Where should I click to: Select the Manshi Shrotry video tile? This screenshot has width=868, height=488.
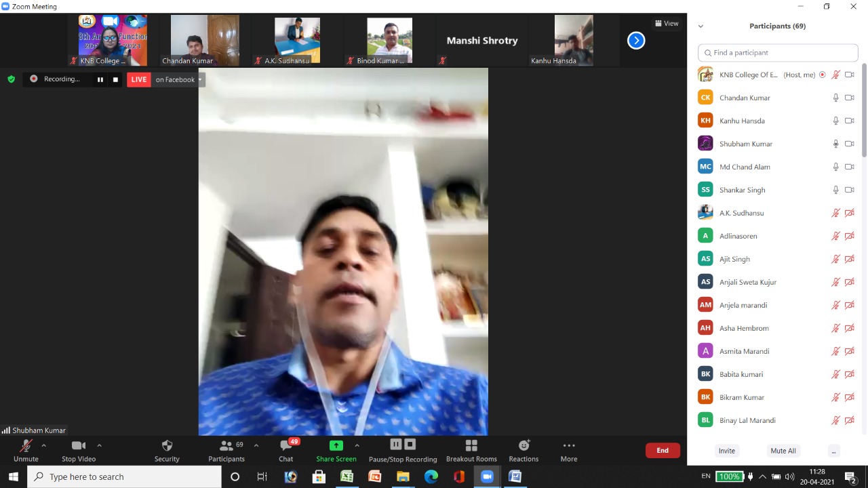click(x=482, y=40)
